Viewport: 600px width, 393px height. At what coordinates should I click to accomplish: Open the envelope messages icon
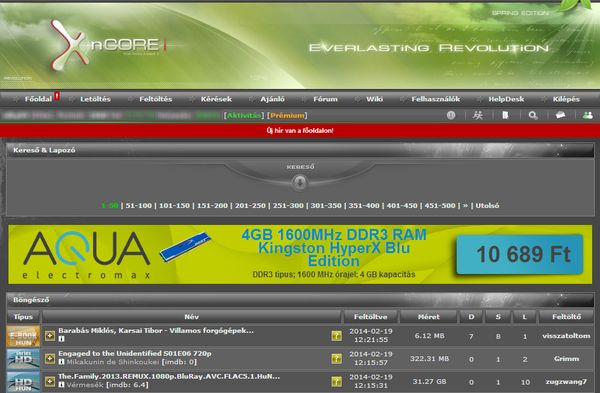(x=561, y=115)
